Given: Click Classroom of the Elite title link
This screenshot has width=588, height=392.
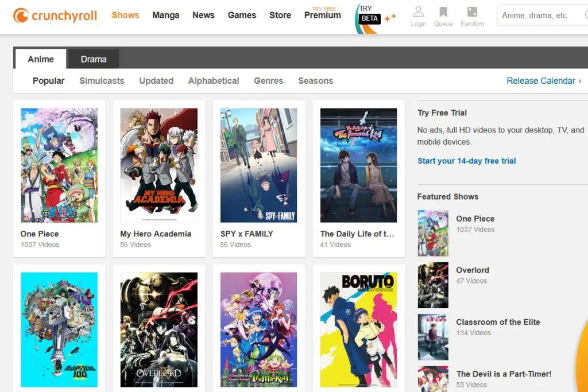Looking at the screenshot, I should [x=498, y=322].
